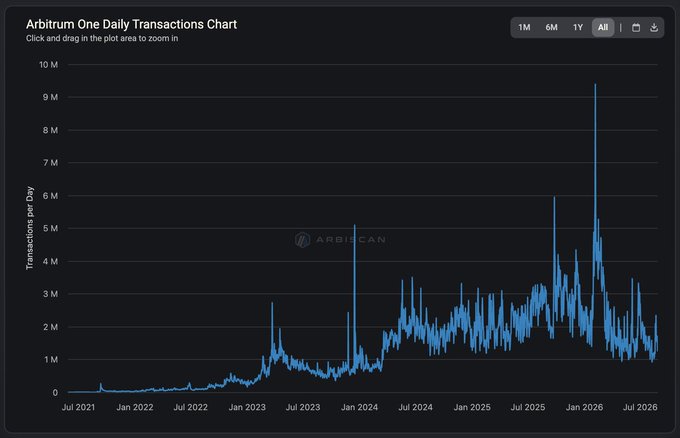
Task: Click the 8 M y-axis label
Action: coord(50,130)
